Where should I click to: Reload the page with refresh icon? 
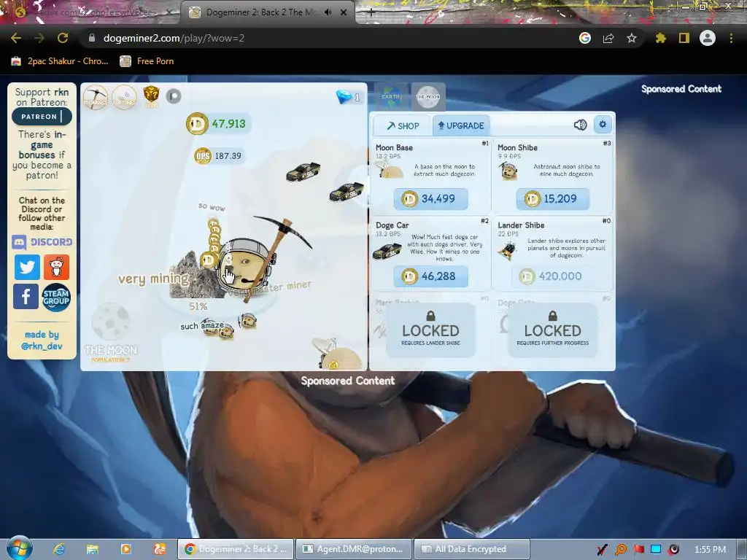click(x=63, y=38)
